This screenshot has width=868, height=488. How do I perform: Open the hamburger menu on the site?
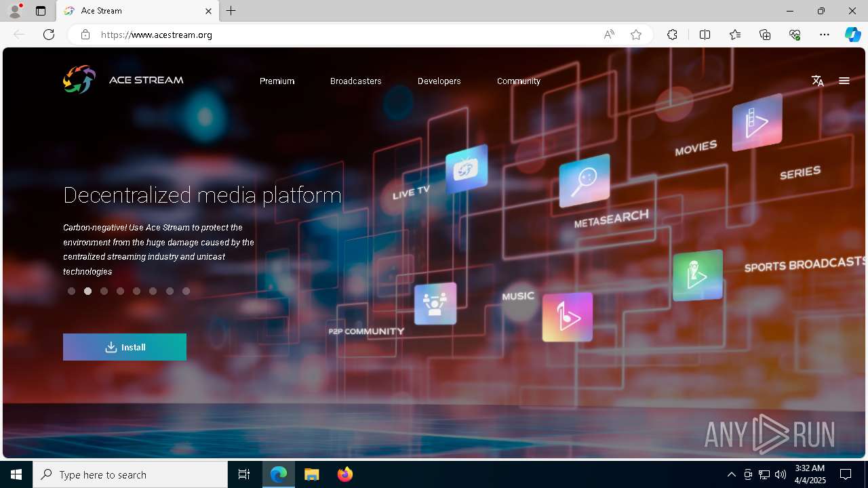pos(844,81)
